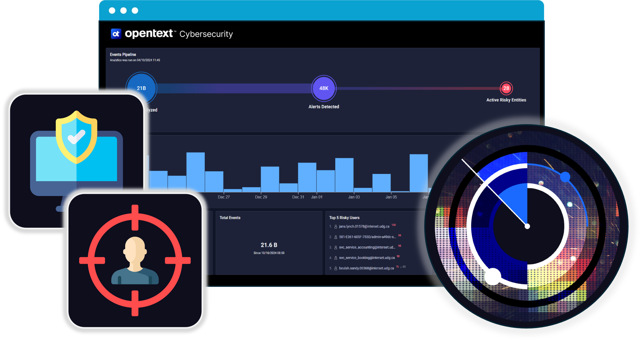This screenshot has height=344, width=644.
Task: Click the down-arrow -23 change indicator
Action: 403,267
